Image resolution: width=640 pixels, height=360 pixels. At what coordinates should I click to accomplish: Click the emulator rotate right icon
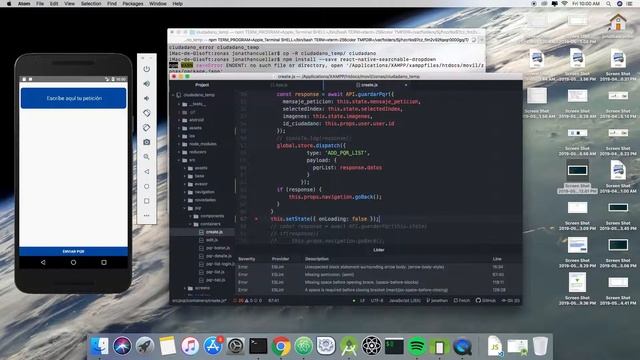tap(147, 128)
